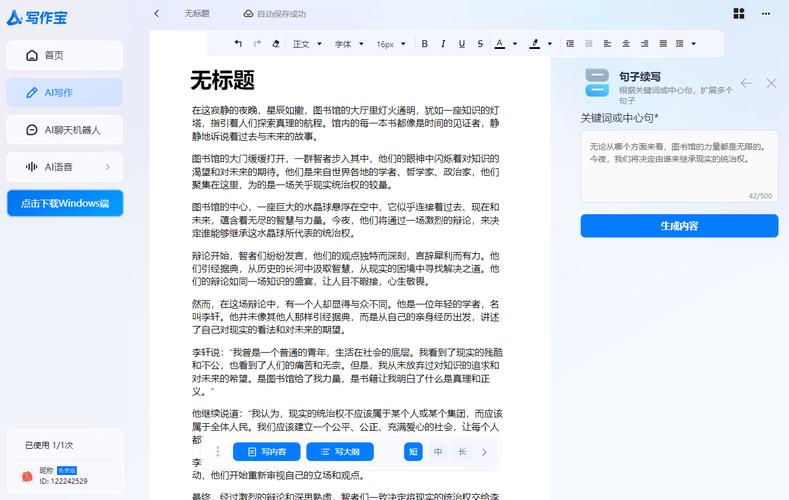Toggle strikethrough formatting
The width and height of the screenshot is (789, 500).
480,44
